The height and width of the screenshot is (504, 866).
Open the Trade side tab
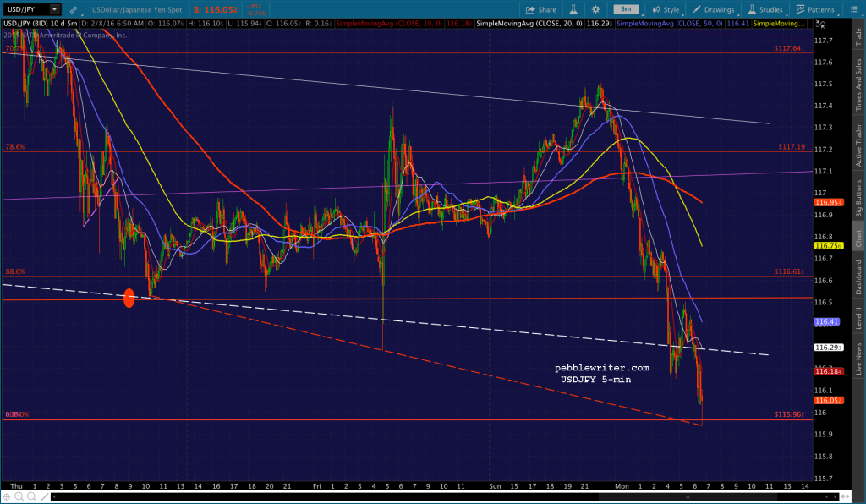[x=859, y=37]
